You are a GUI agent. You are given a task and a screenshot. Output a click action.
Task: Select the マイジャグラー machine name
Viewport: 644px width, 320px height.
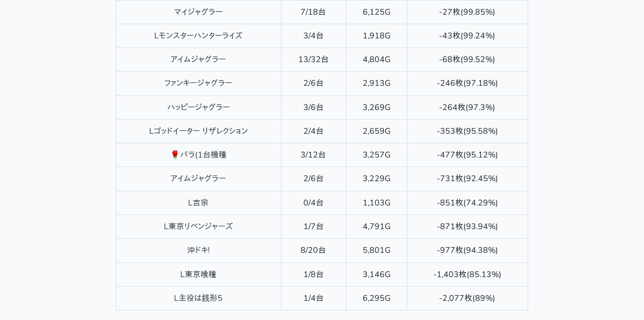pyautogui.click(x=198, y=12)
